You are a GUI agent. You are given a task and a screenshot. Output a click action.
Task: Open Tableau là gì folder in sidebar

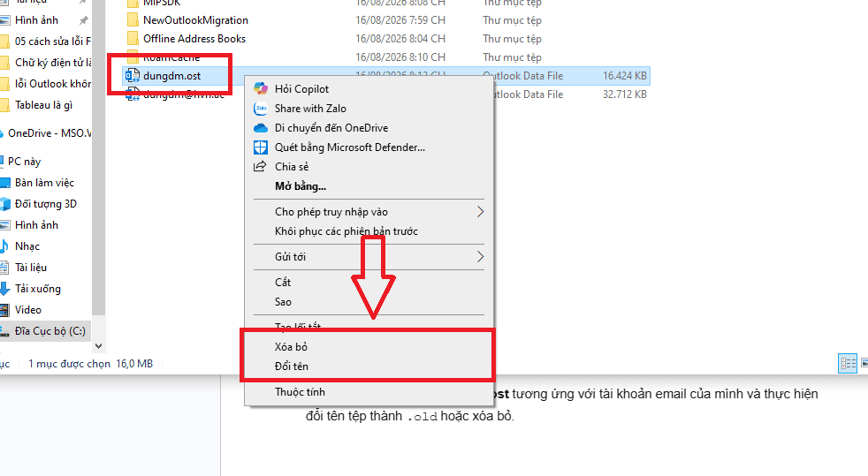(x=45, y=105)
